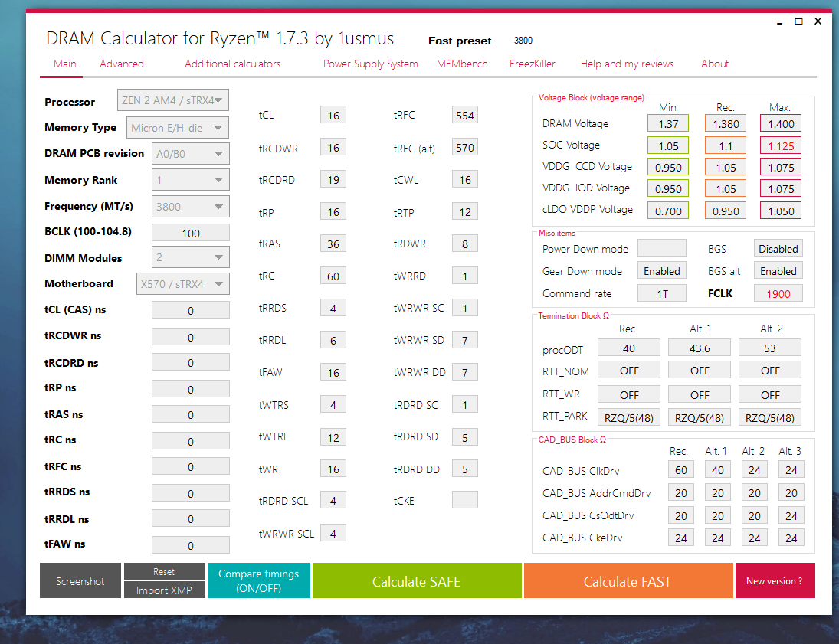Image resolution: width=839 pixels, height=644 pixels.
Task: Open the Power Supply System tab
Action: pyautogui.click(x=370, y=64)
